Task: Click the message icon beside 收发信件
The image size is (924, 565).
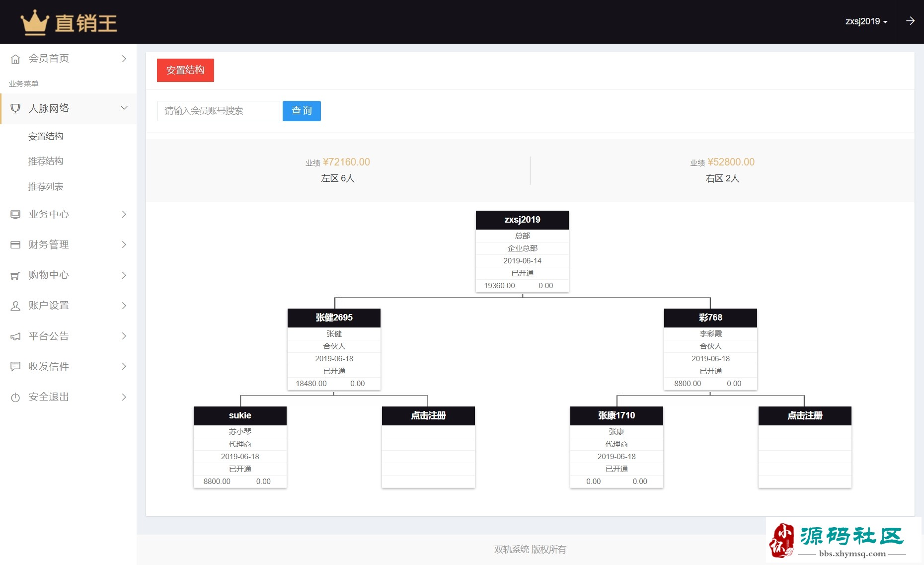Action: (x=15, y=367)
